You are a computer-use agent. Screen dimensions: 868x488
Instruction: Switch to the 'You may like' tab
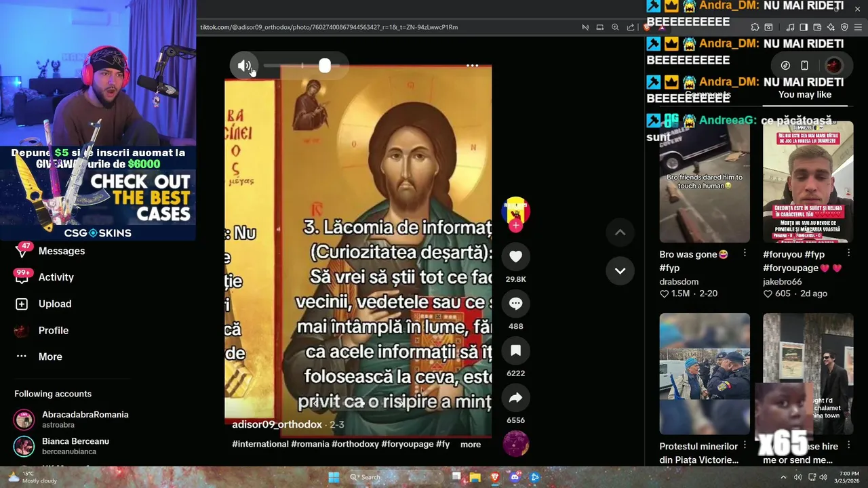[x=805, y=94]
